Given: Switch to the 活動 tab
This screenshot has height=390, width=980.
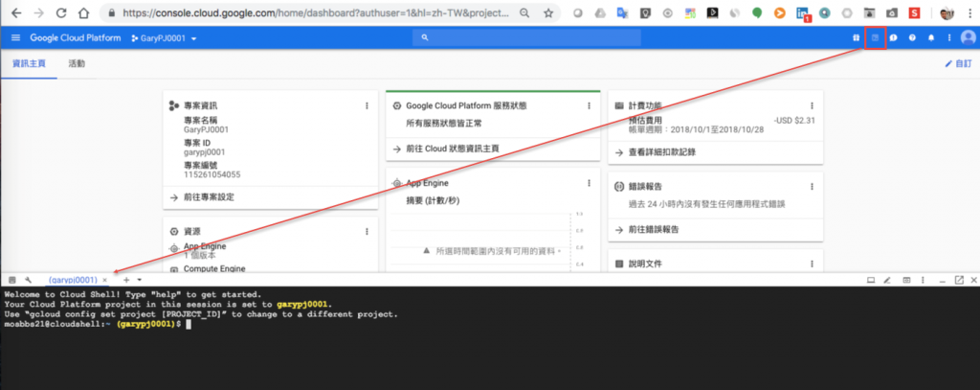Looking at the screenshot, I should click(x=77, y=64).
